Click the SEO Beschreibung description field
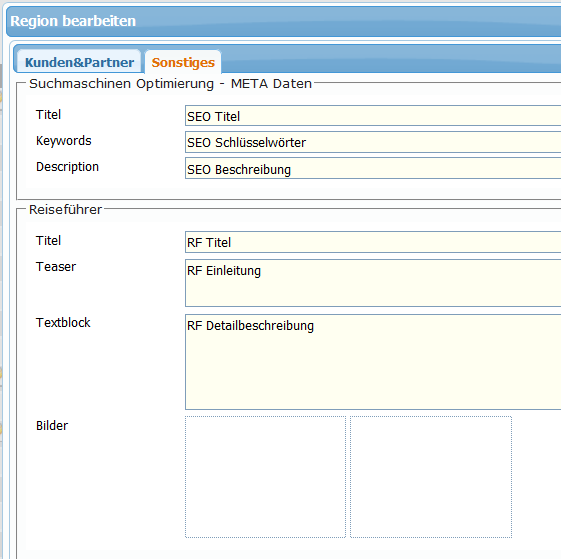The width and height of the screenshot is (561, 559). tap(373, 169)
